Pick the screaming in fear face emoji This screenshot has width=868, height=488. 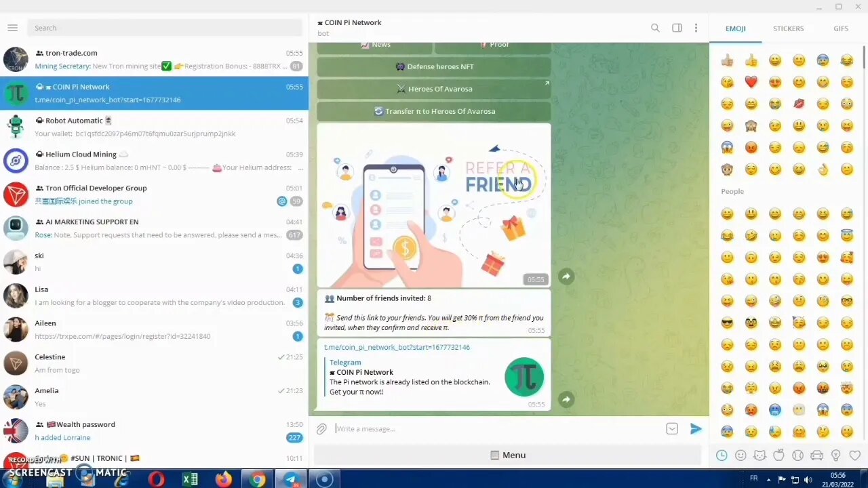click(727, 147)
